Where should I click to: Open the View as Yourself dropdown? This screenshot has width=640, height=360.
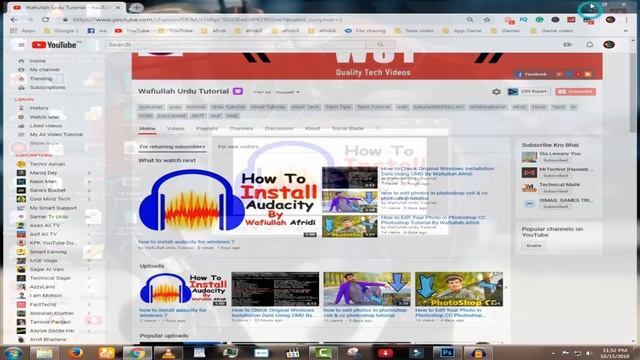287,92
